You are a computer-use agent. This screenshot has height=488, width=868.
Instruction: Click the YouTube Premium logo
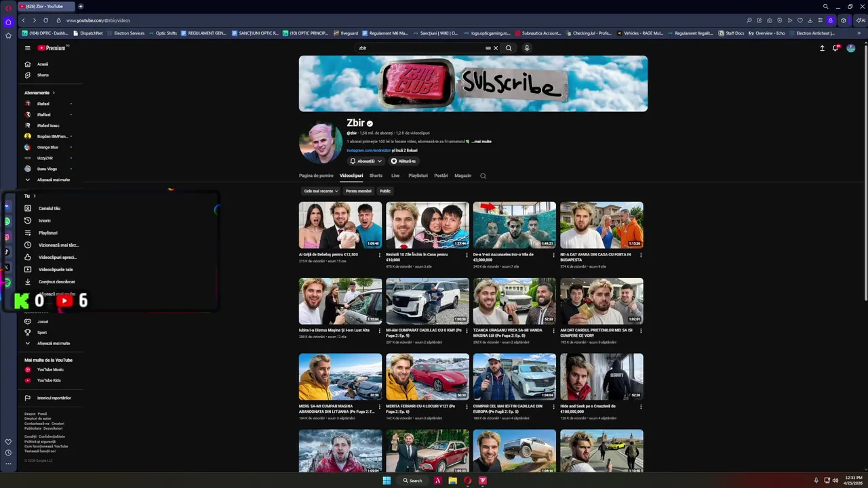pos(52,48)
